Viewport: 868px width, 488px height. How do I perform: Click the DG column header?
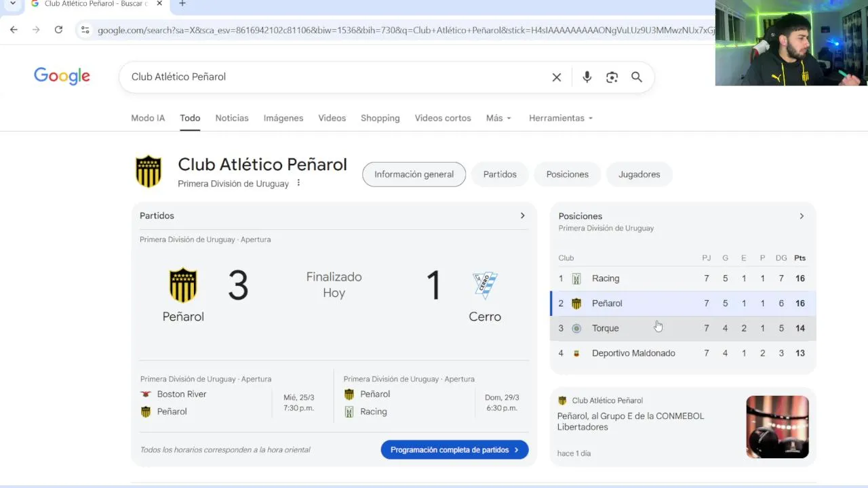tap(781, 258)
